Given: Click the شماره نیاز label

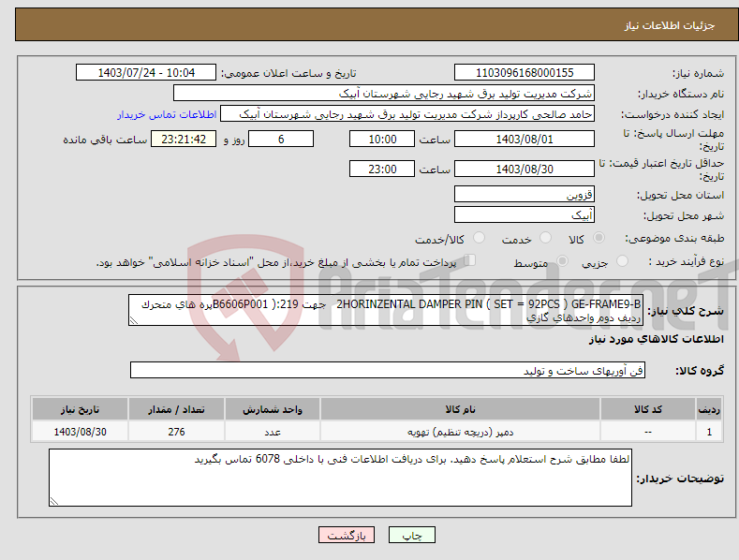Looking at the screenshot, I should click(698, 74).
